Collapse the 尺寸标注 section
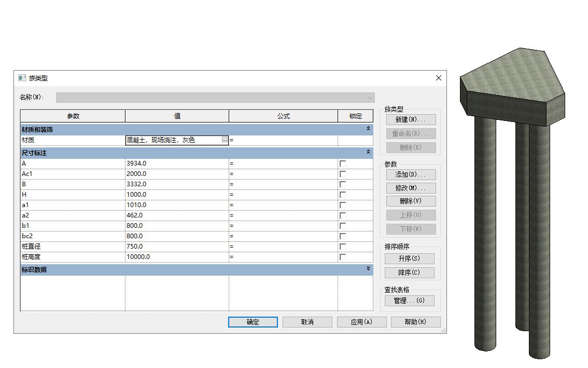588x368 pixels. (x=369, y=153)
